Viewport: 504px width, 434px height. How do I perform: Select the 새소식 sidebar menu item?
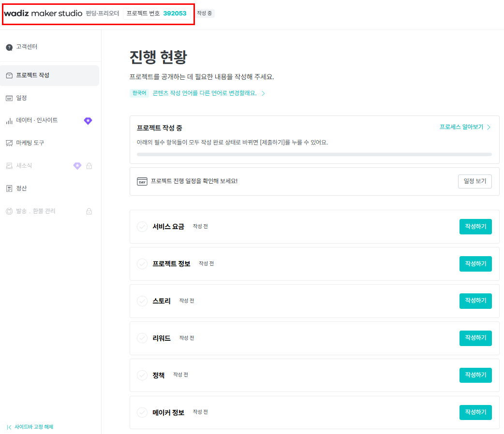point(24,166)
